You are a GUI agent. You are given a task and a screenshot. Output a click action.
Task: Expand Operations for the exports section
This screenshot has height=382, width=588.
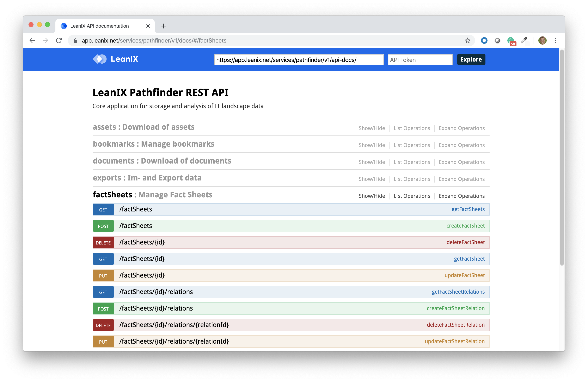coord(461,179)
